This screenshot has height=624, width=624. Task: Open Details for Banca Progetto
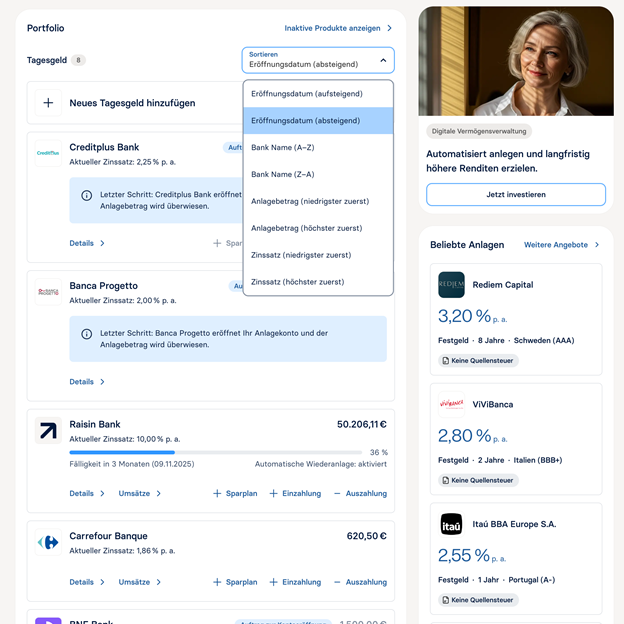[87, 382]
